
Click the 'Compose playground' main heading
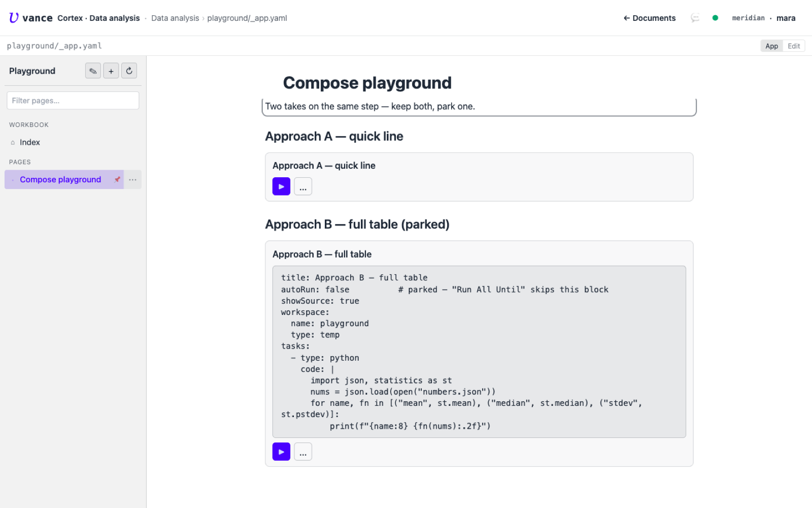[x=367, y=83]
